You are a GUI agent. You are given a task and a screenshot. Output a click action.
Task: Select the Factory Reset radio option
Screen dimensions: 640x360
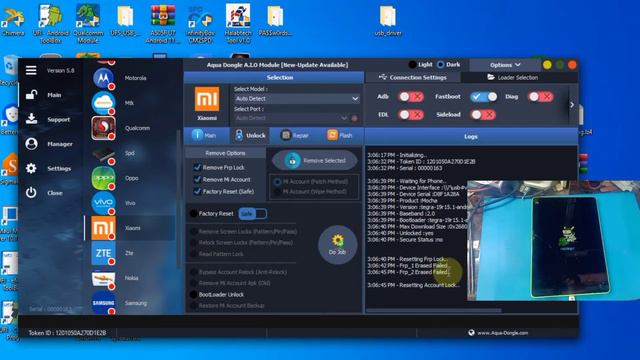(193, 213)
